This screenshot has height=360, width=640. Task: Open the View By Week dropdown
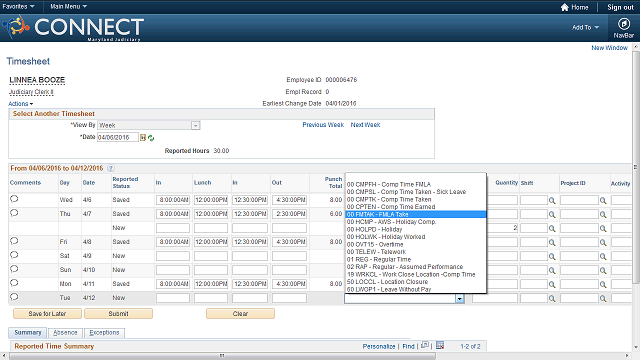pos(149,125)
